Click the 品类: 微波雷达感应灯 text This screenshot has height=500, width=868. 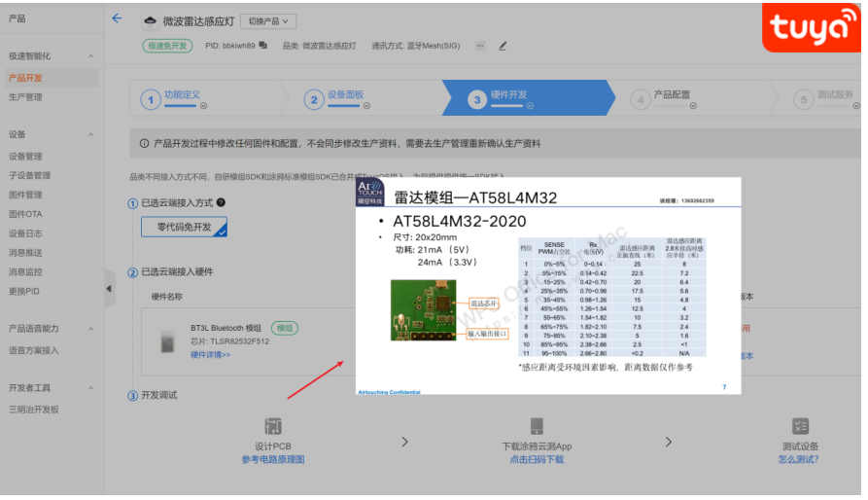click(x=320, y=46)
